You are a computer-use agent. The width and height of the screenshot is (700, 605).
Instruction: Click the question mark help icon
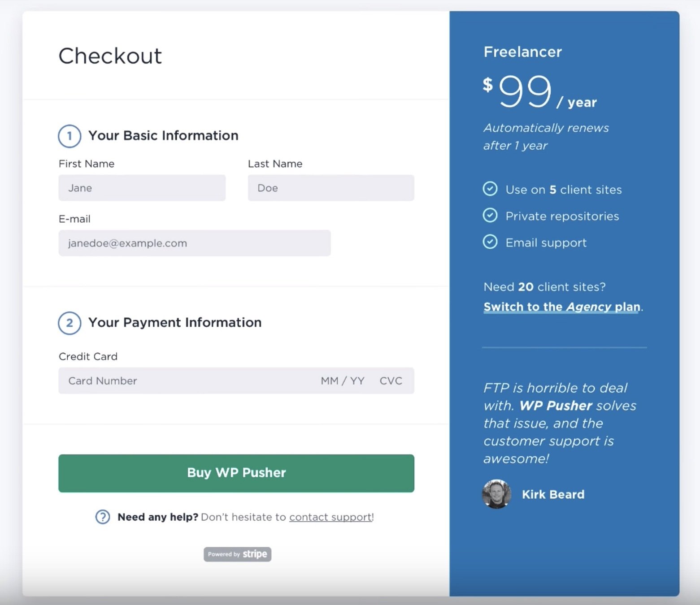[103, 517]
